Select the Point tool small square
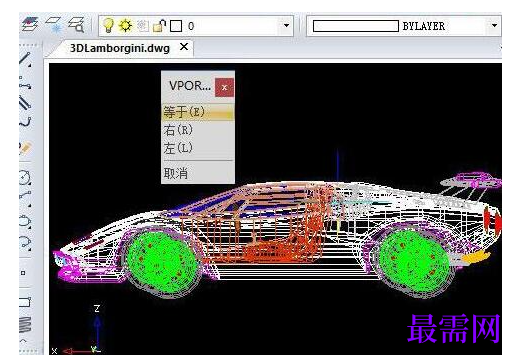Image resolution: width=519 pixels, height=360 pixels. [x=23, y=273]
